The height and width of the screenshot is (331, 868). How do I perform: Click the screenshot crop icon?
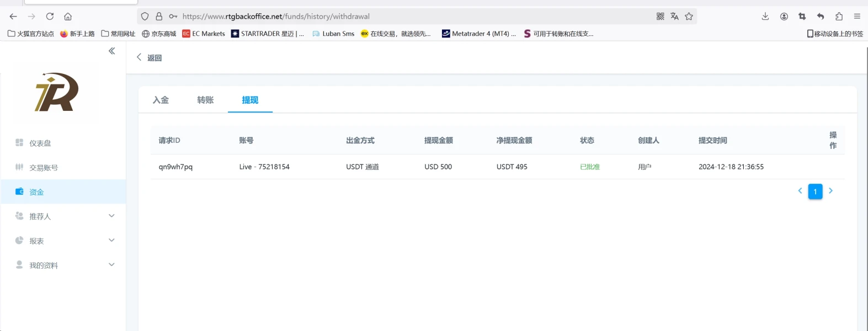[802, 17]
